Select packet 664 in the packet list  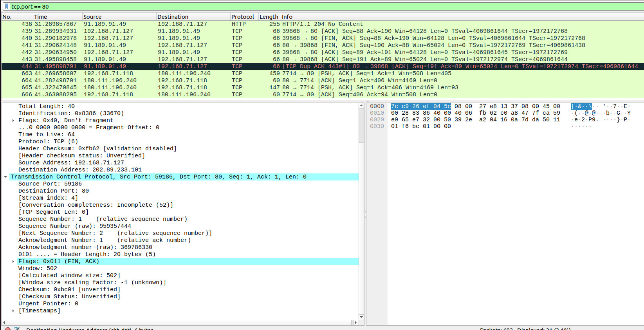point(323,80)
